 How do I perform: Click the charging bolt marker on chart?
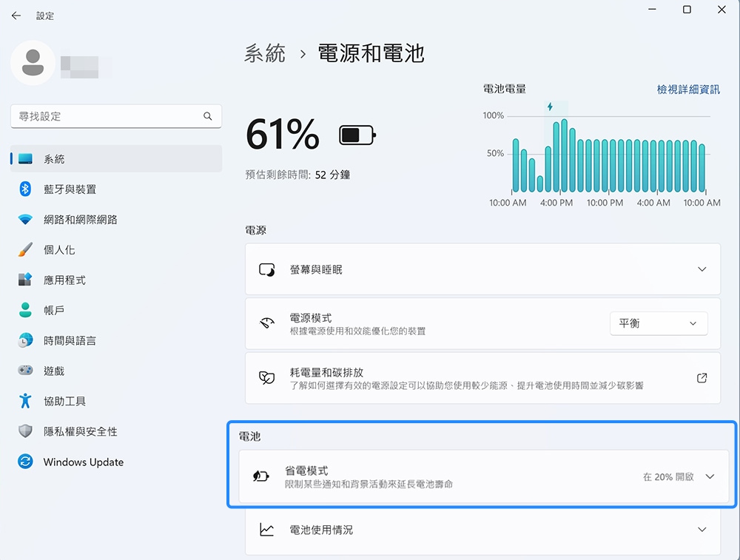pyautogui.click(x=550, y=107)
